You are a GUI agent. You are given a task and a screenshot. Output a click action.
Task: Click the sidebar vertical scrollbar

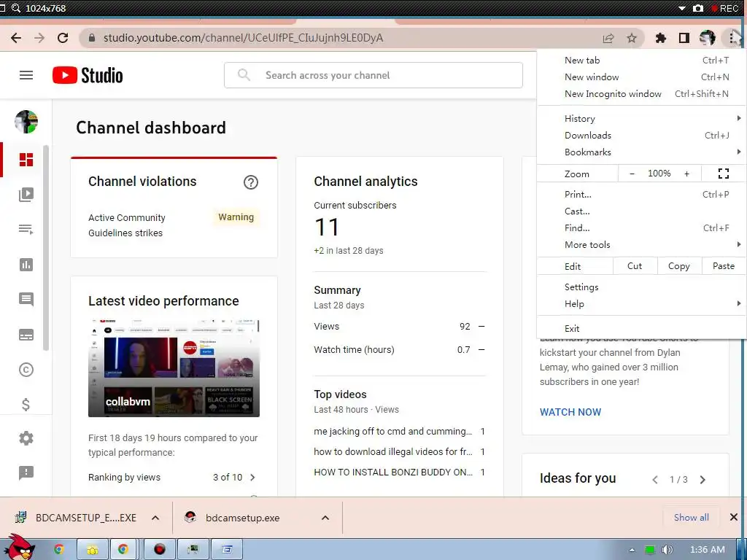click(46, 248)
